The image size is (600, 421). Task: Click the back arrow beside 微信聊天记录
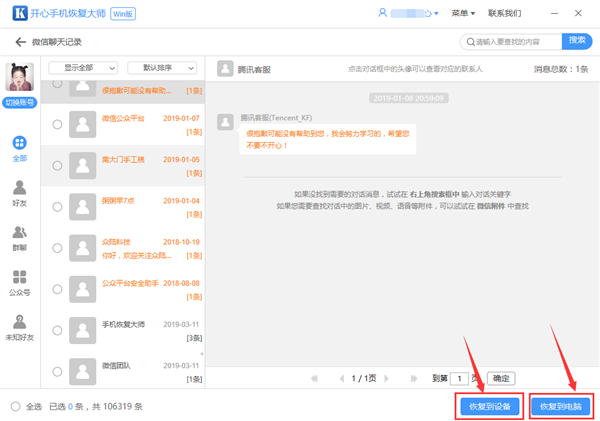(x=20, y=42)
